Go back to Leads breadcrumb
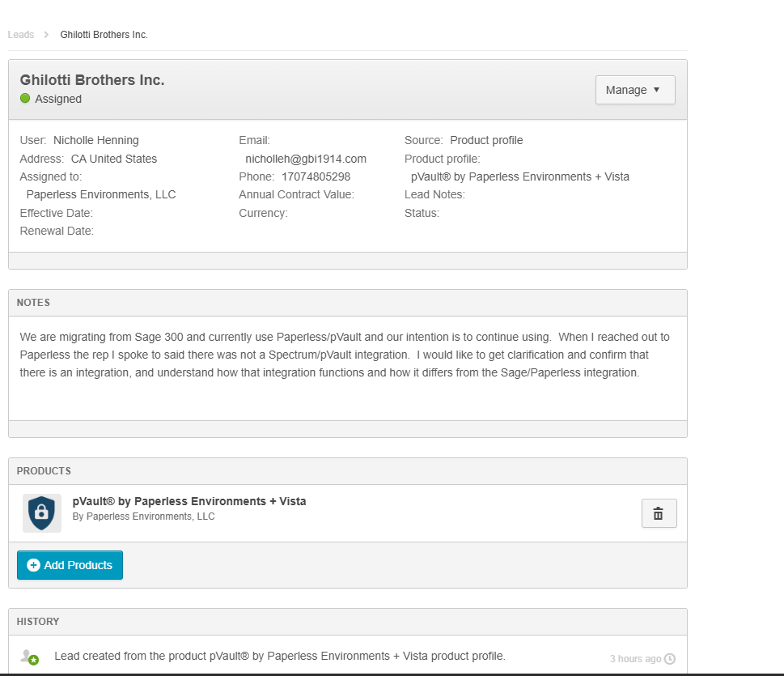 [x=21, y=35]
